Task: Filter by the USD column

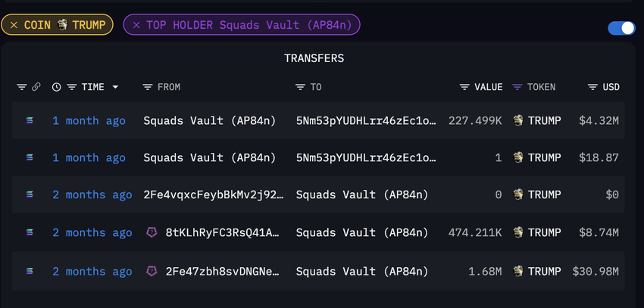Action: (592, 87)
